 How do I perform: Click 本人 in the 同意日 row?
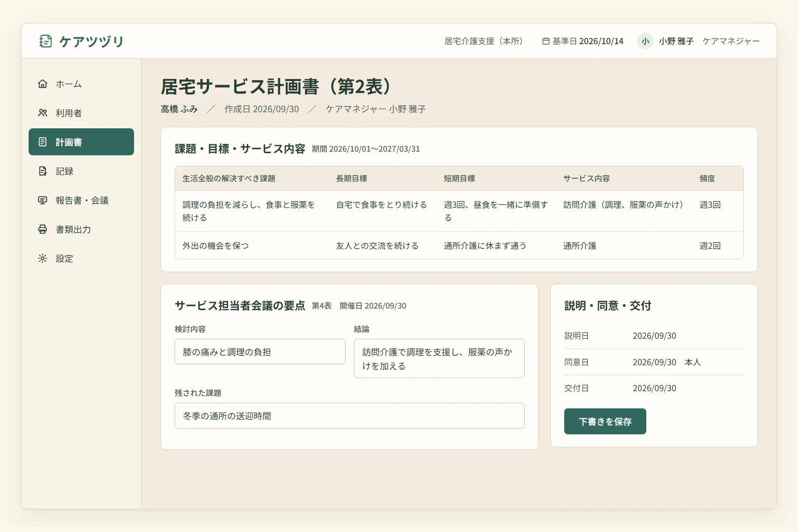click(x=693, y=362)
